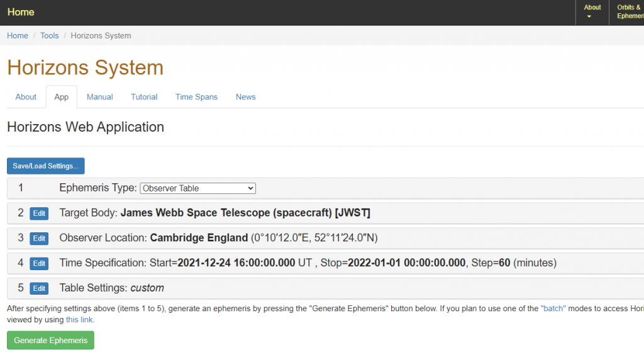Open the Ephemeris Type dropdown
Image resolution: width=644 pixels, height=357 pixels.
[x=197, y=188]
